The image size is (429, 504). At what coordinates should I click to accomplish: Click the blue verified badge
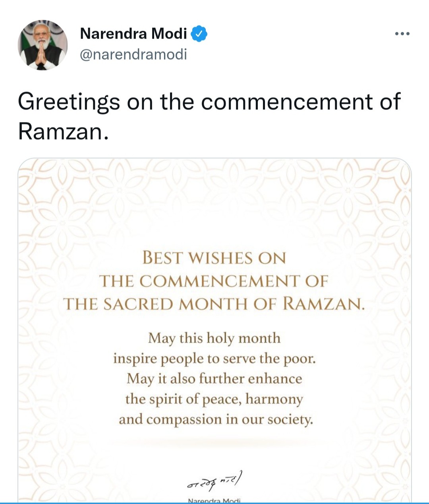(199, 34)
